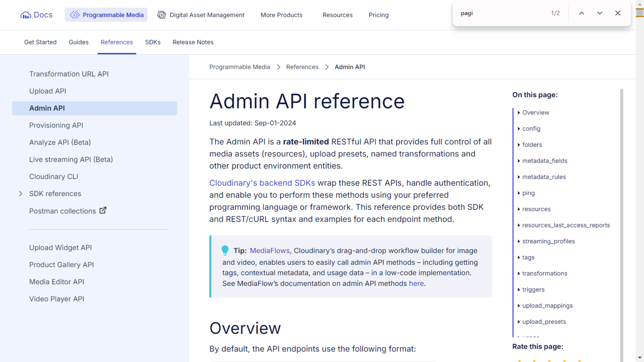Go to previous find result arrow
The height and width of the screenshot is (362, 644).
582,13
